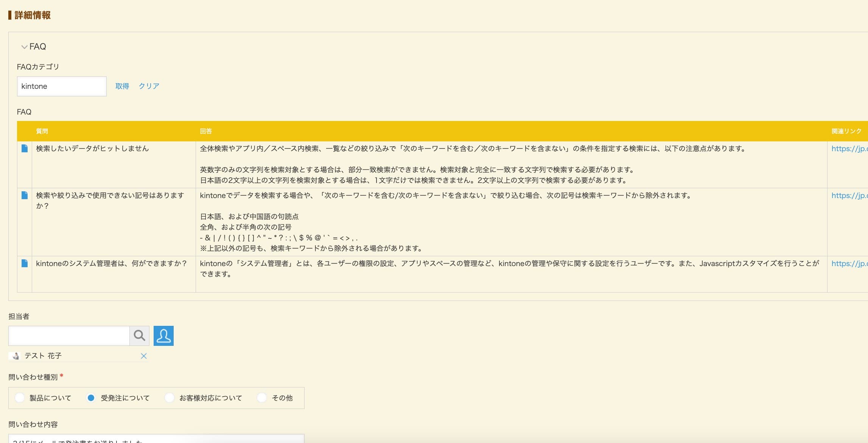868x443 pixels.
Task: Click the magnifier search icon for 担当者
Action: tap(139, 336)
